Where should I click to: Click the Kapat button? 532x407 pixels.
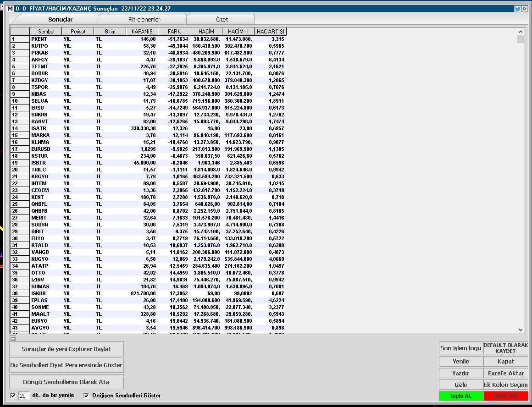505,362
